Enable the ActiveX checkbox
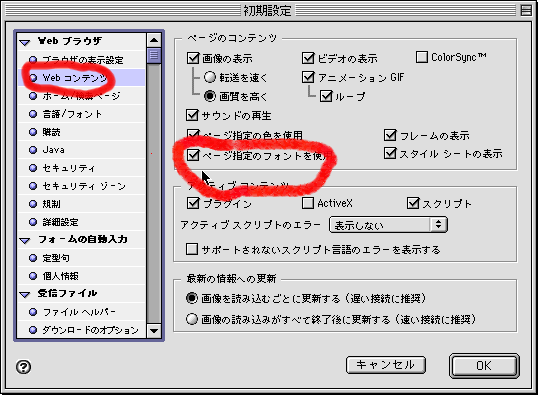Viewport: 538px width, 395px height. tap(308, 203)
